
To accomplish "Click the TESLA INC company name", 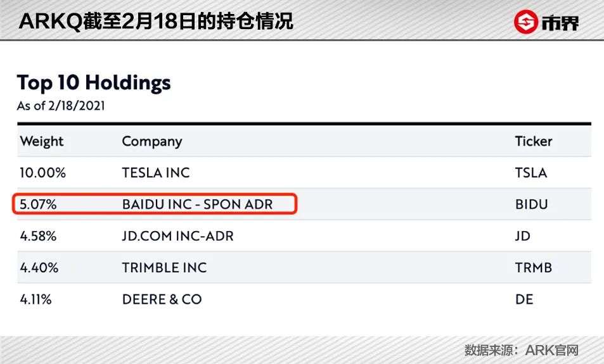I will coord(156,173).
